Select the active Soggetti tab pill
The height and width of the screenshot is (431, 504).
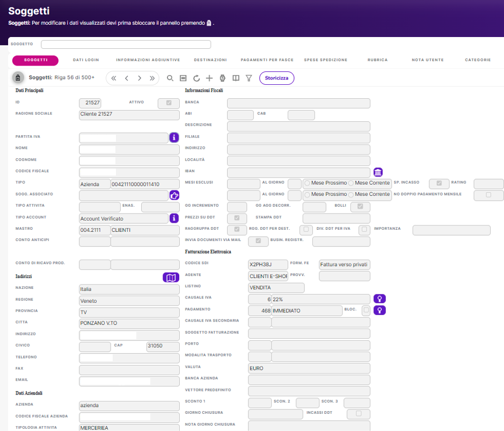tap(35, 60)
